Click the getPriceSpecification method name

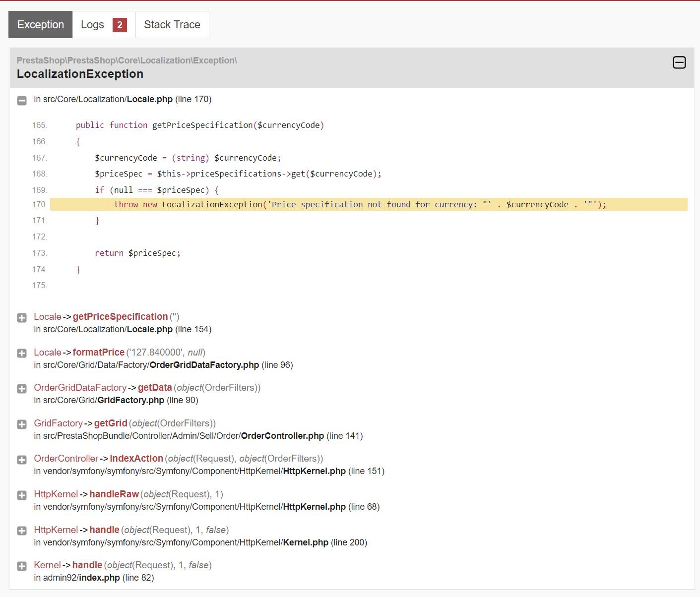[121, 316]
